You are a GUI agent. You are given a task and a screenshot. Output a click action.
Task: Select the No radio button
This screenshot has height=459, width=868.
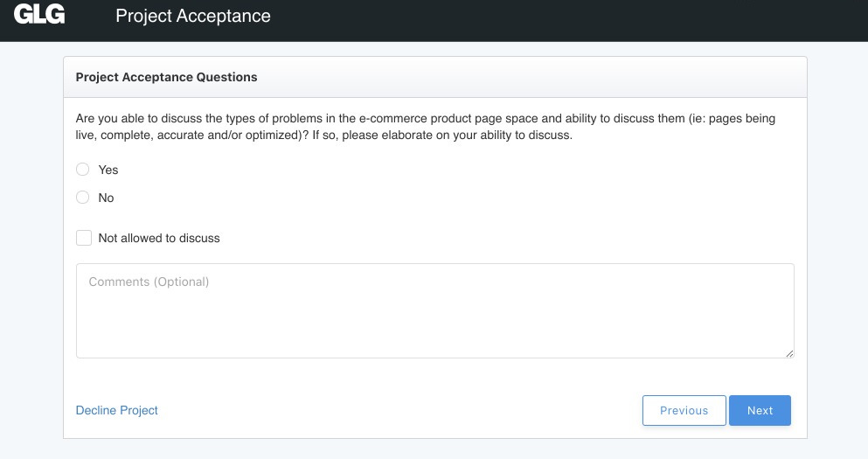pyautogui.click(x=83, y=198)
